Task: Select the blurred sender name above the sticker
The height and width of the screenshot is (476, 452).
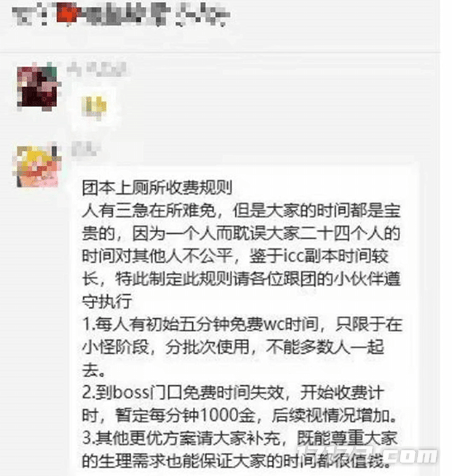Action: point(97,70)
